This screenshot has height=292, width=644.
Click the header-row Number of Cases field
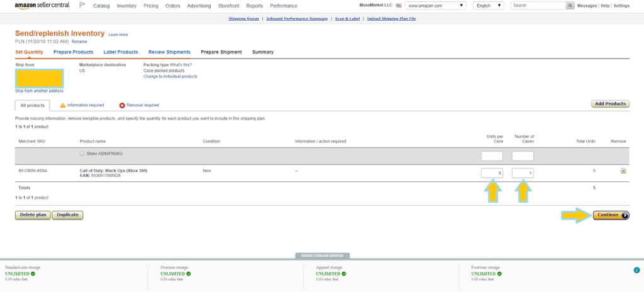point(523,156)
